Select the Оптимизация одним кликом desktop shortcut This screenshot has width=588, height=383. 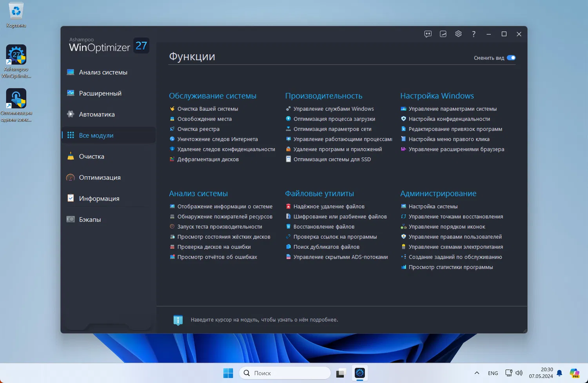(16, 105)
